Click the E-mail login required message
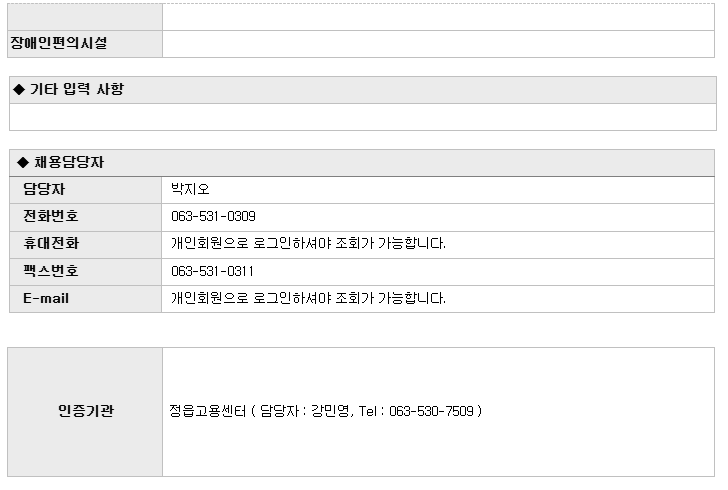This screenshot has width=728, height=490. [x=308, y=298]
